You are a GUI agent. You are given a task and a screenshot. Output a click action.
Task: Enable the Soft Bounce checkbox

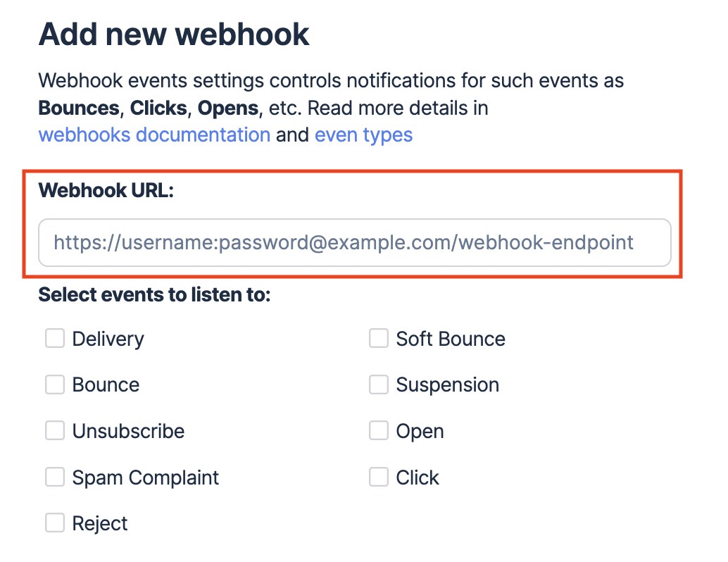[x=379, y=338]
